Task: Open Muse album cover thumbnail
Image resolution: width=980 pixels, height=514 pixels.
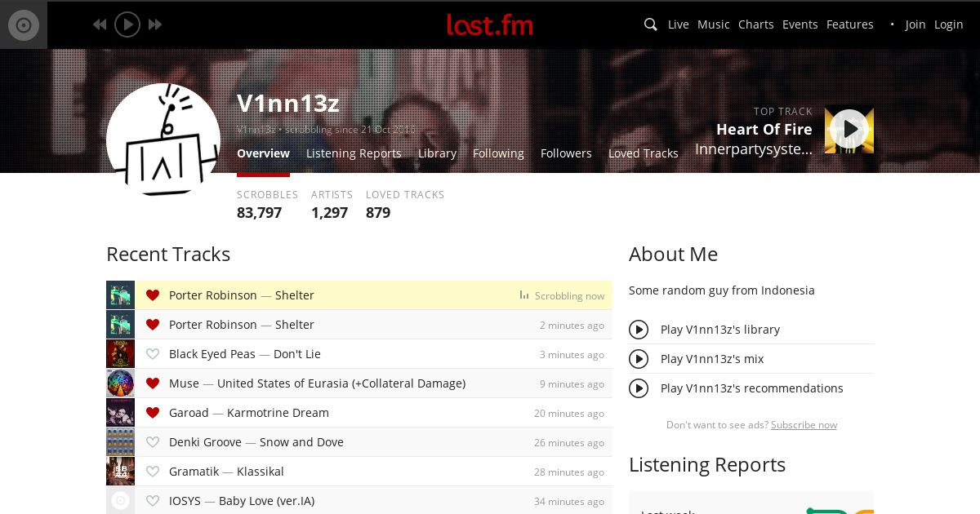Action: pyautogui.click(x=120, y=383)
